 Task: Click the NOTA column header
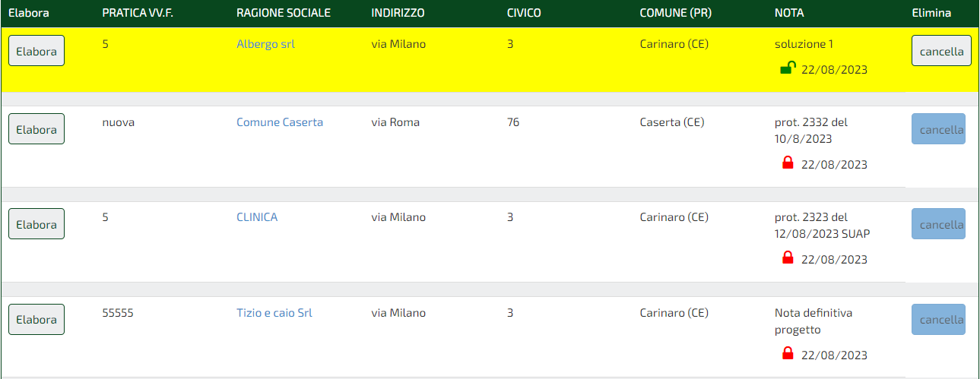pos(789,13)
